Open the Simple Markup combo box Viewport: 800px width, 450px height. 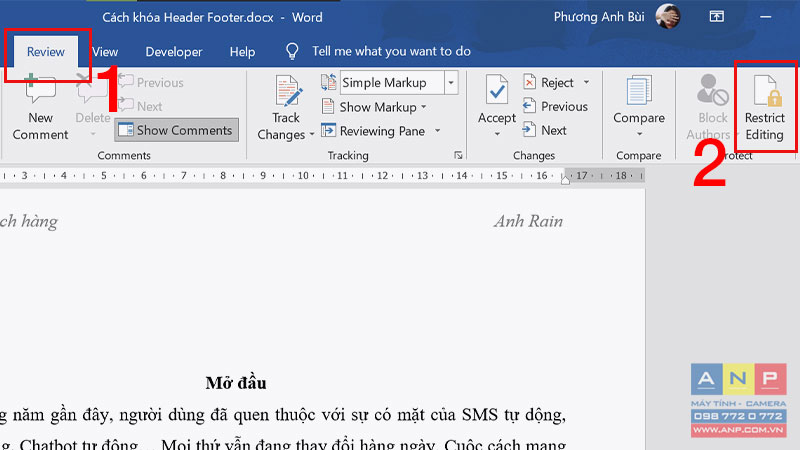(x=399, y=83)
